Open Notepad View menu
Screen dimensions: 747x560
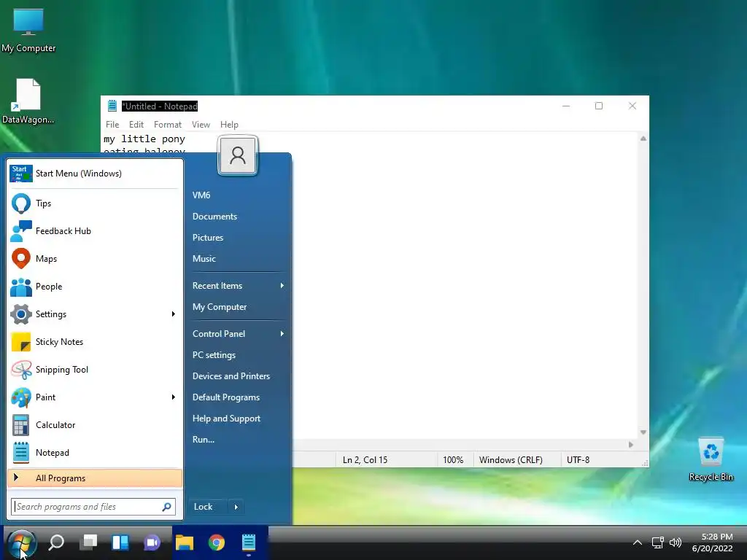[x=201, y=124]
